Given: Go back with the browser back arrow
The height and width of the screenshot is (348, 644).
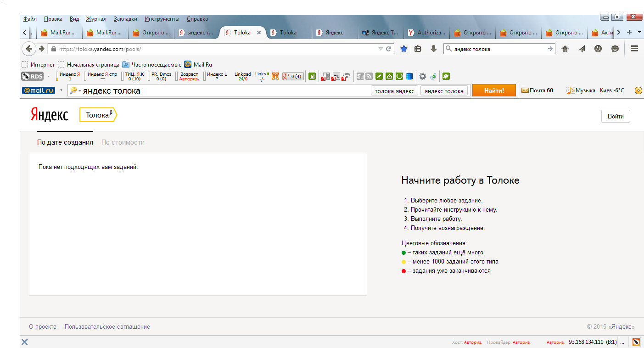Looking at the screenshot, I should 29,49.
